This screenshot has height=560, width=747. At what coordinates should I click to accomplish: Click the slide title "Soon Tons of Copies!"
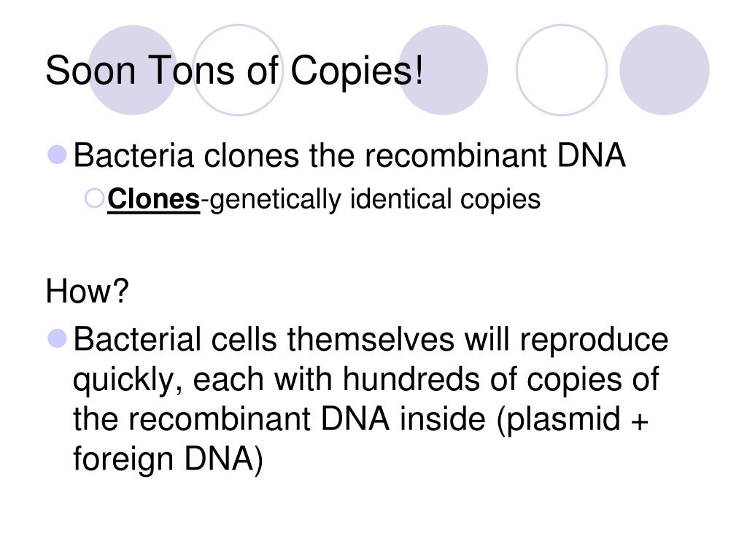(234, 71)
